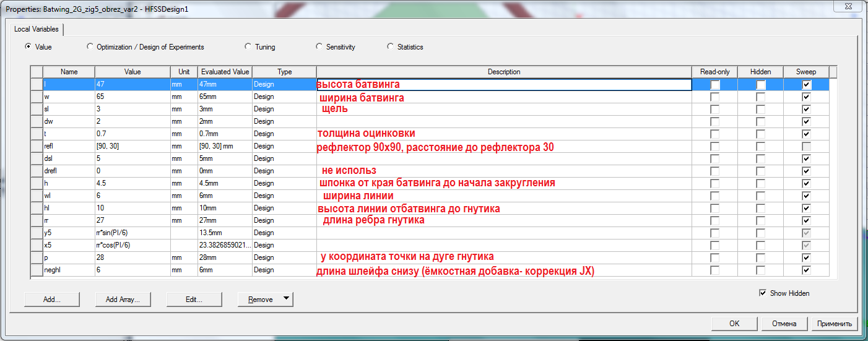
Task: Click the Отмена cancel button
Action: coord(784,323)
